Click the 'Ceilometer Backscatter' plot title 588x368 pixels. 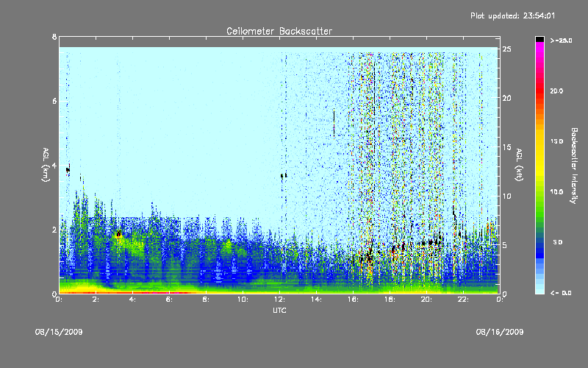[279, 31]
